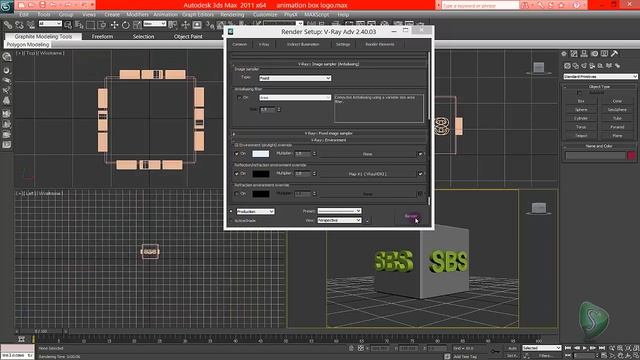
Task: Toggle the Window/Crossing selection icon
Action: pos(102,25)
